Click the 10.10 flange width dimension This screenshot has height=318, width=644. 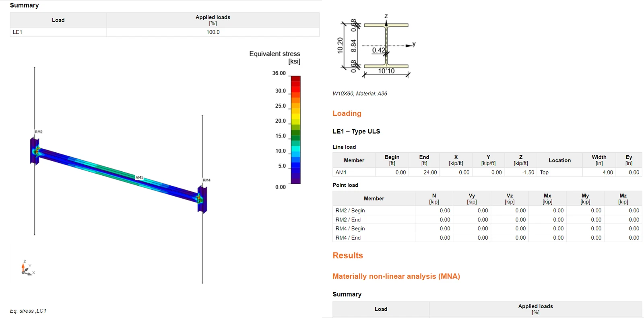pos(386,71)
